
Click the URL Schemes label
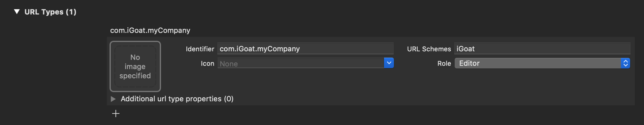[x=429, y=49]
